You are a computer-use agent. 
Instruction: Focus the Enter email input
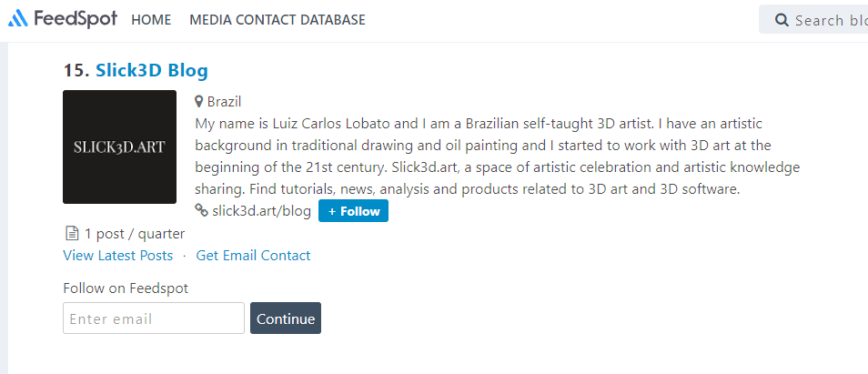153,318
